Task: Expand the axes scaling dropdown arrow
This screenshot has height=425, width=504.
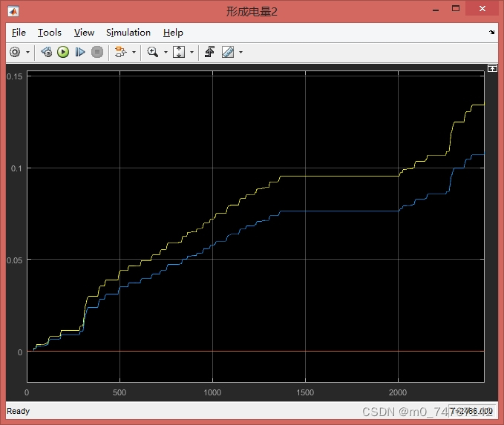Action: [192, 52]
